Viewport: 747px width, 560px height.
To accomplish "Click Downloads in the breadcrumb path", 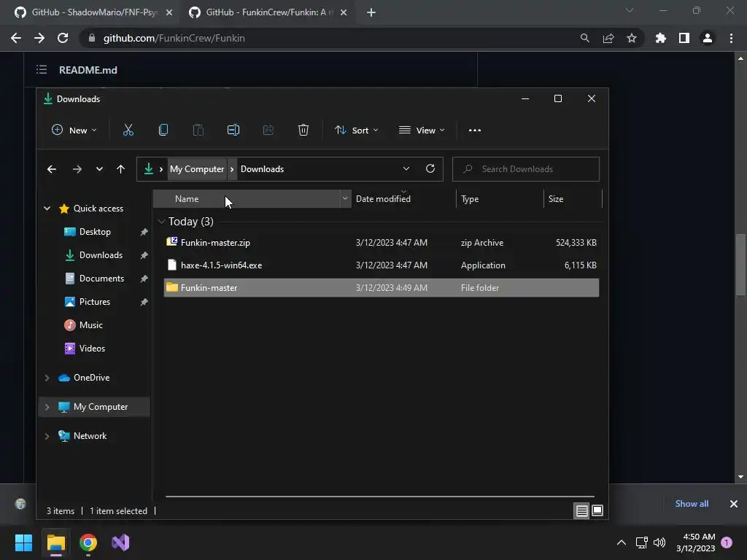I will [x=262, y=169].
